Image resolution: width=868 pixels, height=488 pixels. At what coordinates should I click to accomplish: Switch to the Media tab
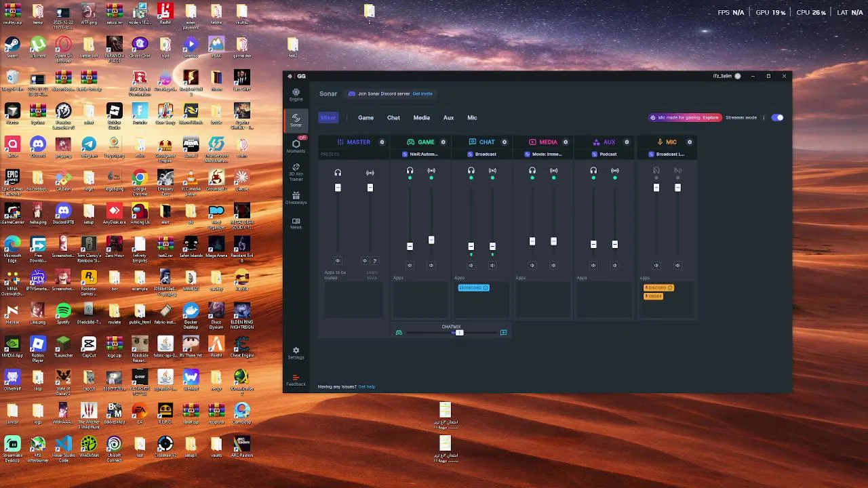tap(422, 118)
